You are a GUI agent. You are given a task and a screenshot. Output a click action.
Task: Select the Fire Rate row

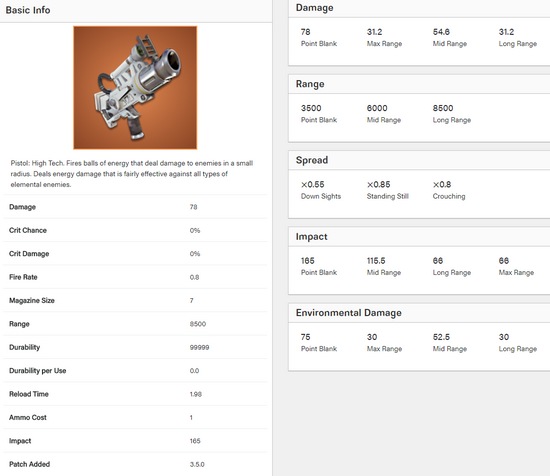pyautogui.click(x=135, y=277)
